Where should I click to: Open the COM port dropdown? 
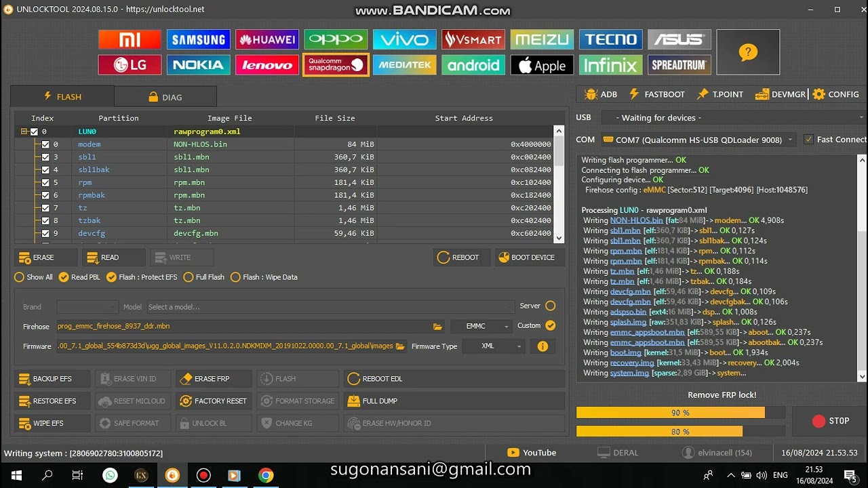click(x=698, y=140)
